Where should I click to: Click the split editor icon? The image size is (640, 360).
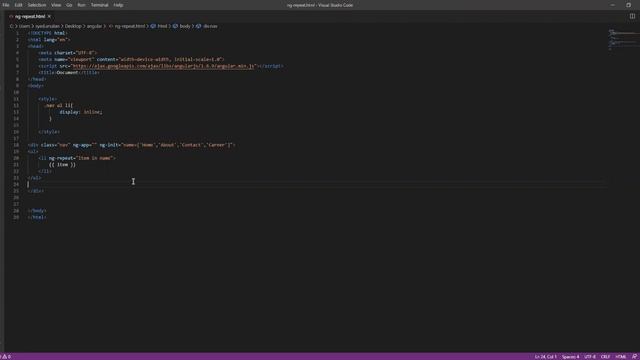click(x=632, y=16)
